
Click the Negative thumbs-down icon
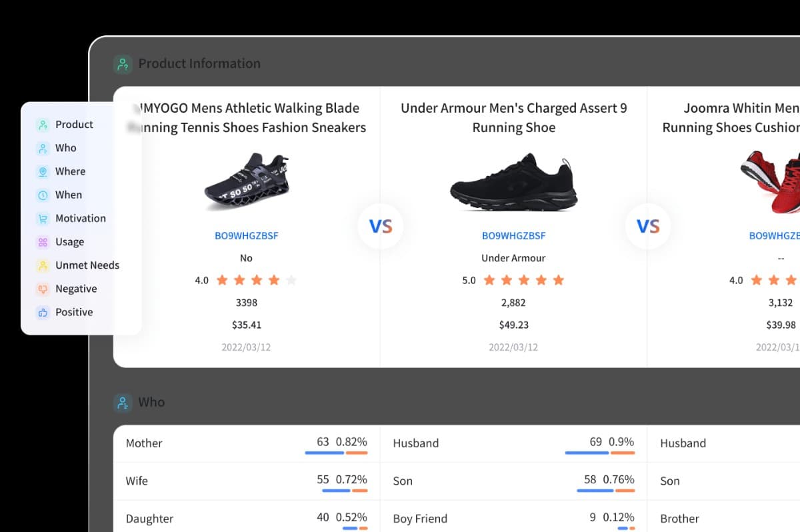pyautogui.click(x=43, y=289)
